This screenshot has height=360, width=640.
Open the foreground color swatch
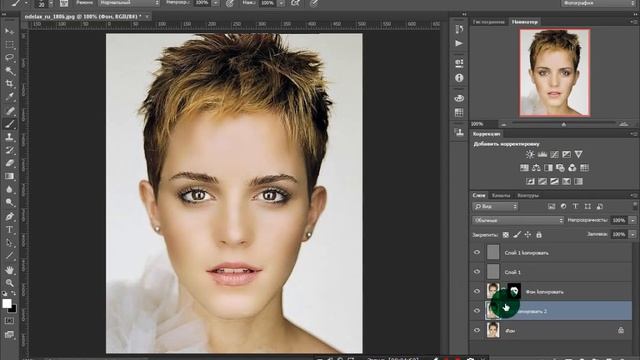pos(7,303)
